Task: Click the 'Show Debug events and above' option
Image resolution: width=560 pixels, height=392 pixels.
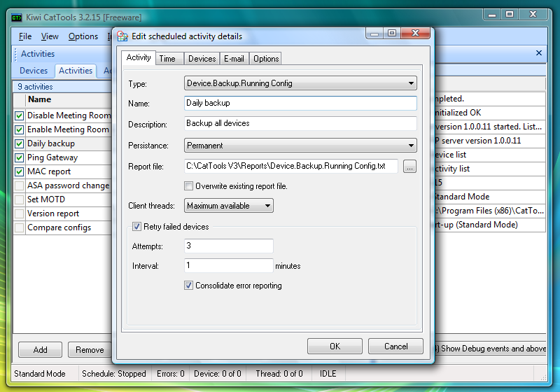Action: coord(491,349)
